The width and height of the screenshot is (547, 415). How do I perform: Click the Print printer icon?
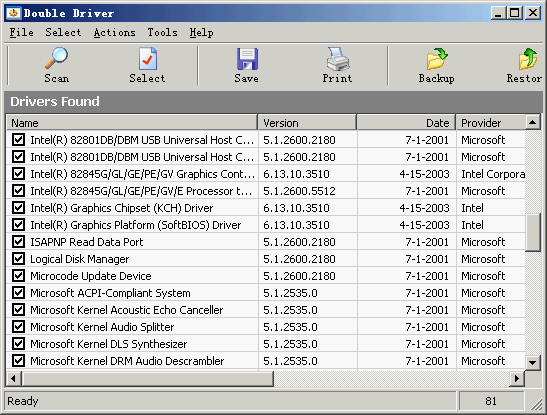tap(338, 59)
